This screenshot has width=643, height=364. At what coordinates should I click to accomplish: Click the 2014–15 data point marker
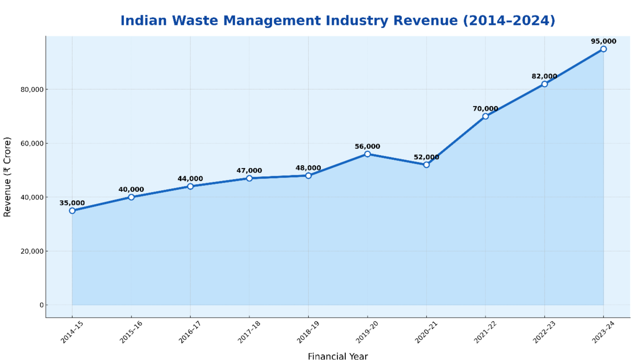[72, 211]
